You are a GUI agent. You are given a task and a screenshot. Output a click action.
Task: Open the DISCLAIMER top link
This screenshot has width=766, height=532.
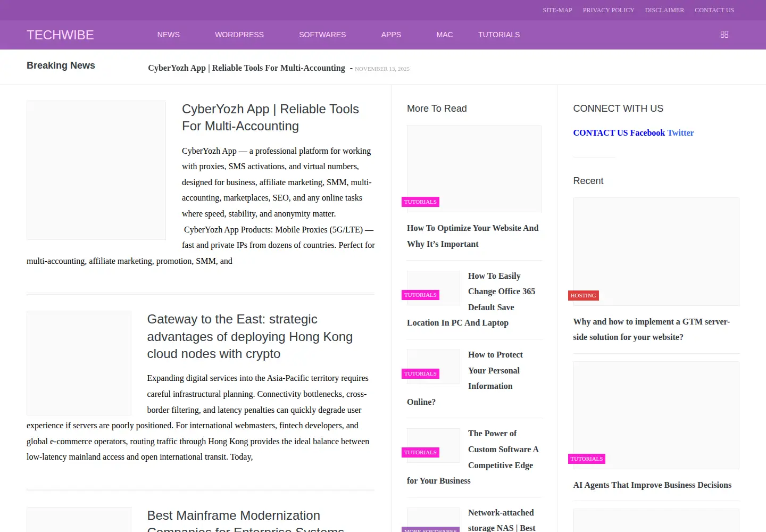pos(664,10)
